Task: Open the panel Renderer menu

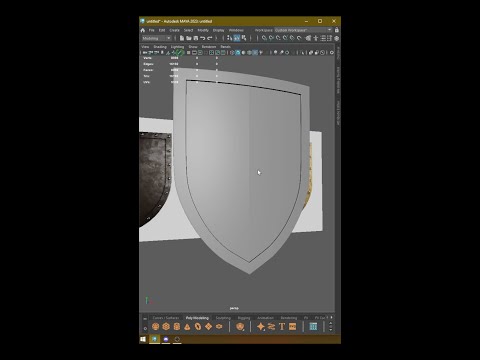Action: 209,47
